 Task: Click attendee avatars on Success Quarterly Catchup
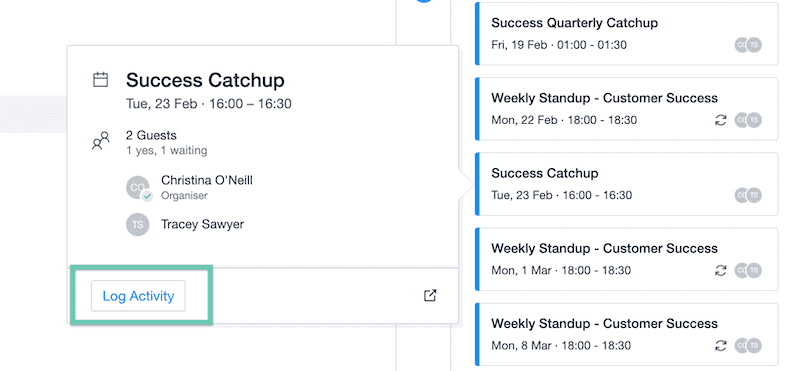point(748,45)
